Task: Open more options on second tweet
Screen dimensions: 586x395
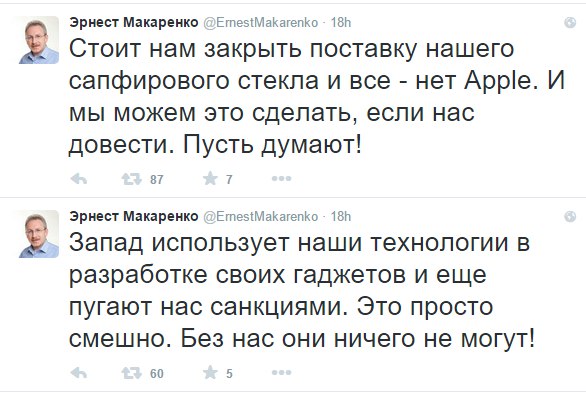Action: [x=281, y=373]
